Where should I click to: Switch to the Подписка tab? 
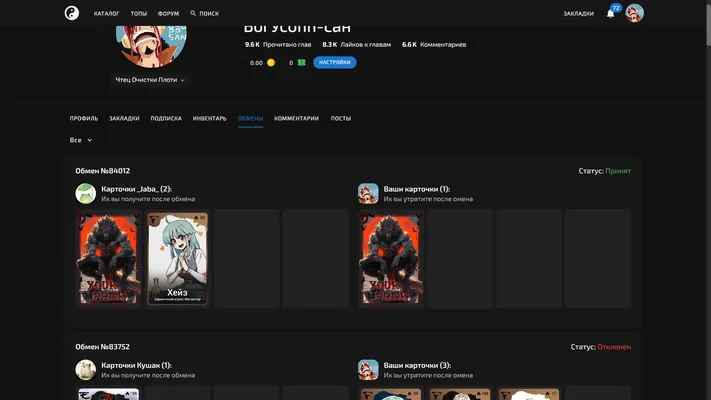click(166, 118)
